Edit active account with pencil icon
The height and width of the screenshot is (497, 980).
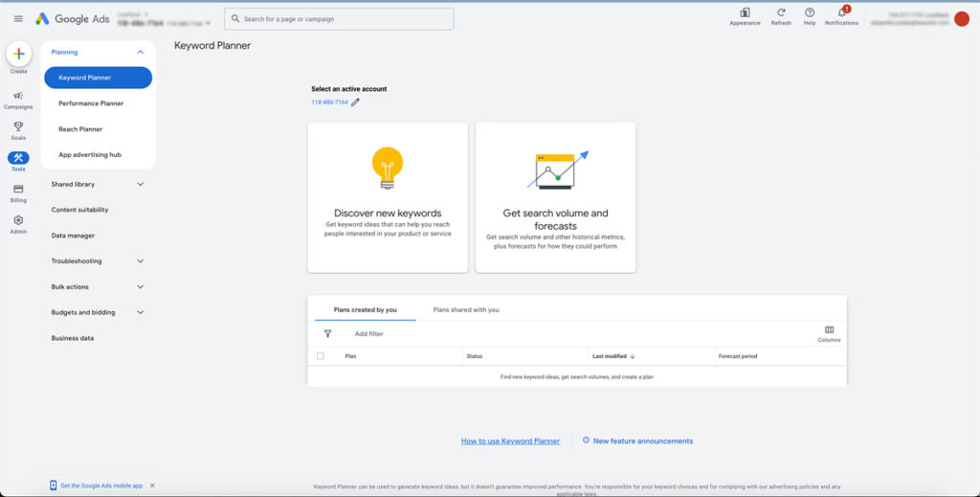pos(356,102)
